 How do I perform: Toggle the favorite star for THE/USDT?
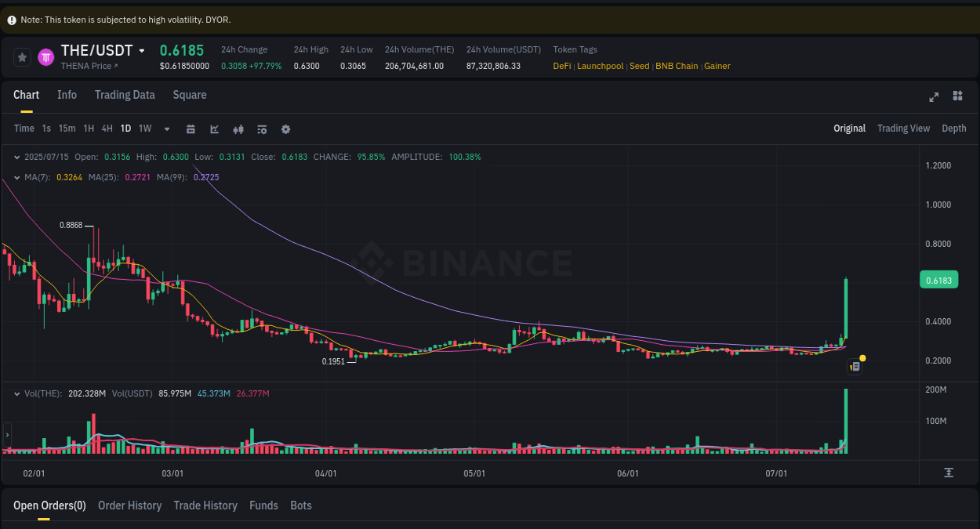click(21, 57)
